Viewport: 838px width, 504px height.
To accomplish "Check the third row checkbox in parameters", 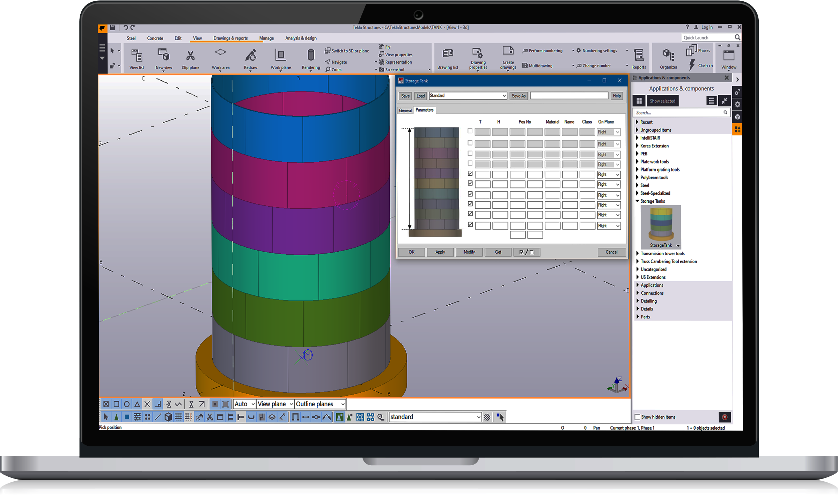I will [470, 154].
